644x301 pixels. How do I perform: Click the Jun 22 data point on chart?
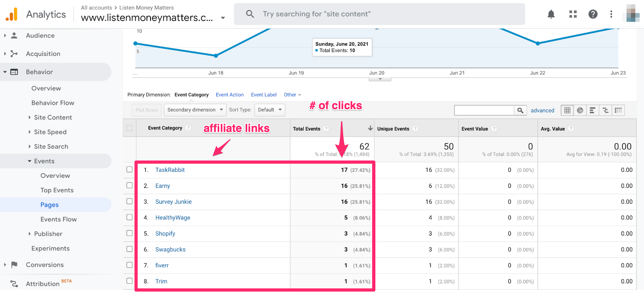[538, 43]
